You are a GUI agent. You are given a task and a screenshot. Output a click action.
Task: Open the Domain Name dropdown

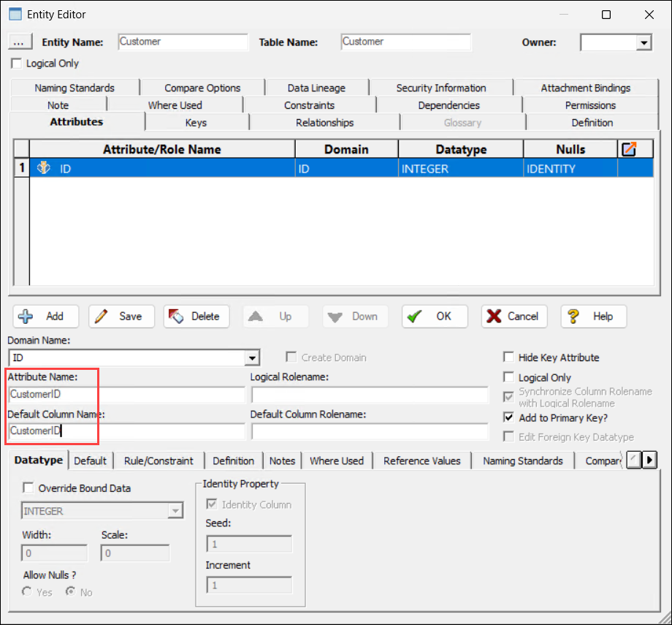(x=252, y=358)
